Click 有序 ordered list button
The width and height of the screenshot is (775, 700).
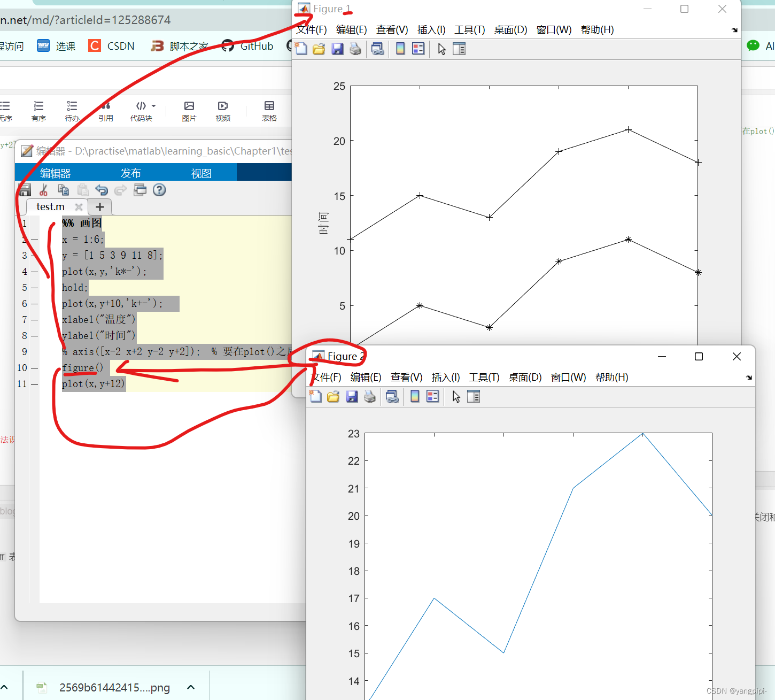pos(38,111)
